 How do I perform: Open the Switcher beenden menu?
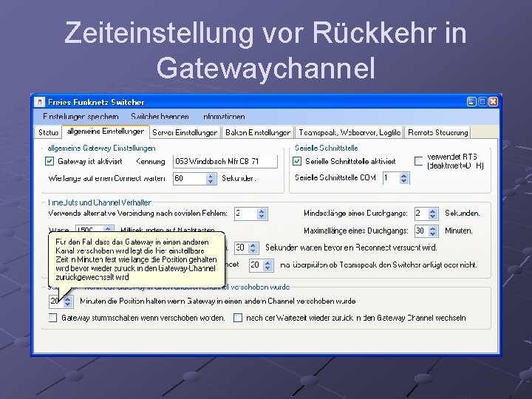pos(160,117)
